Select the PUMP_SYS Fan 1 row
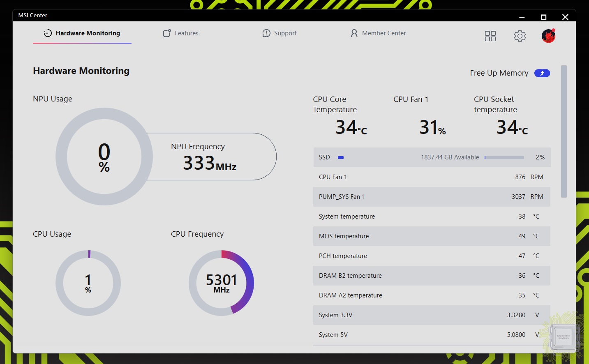The height and width of the screenshot is (364, 589). point(432,197)
